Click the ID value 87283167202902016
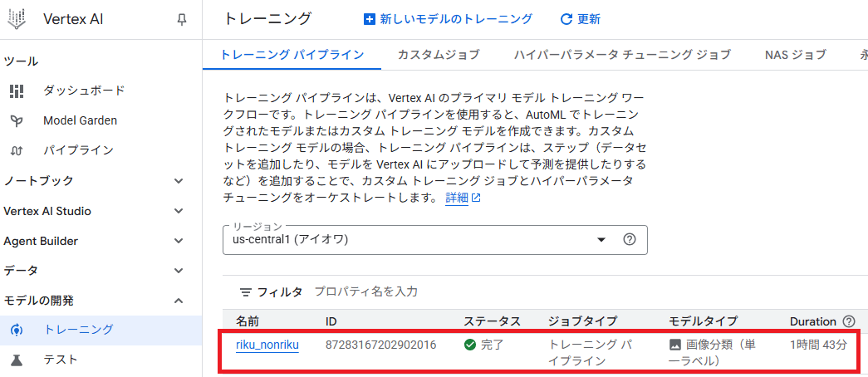 click(381, 345)
